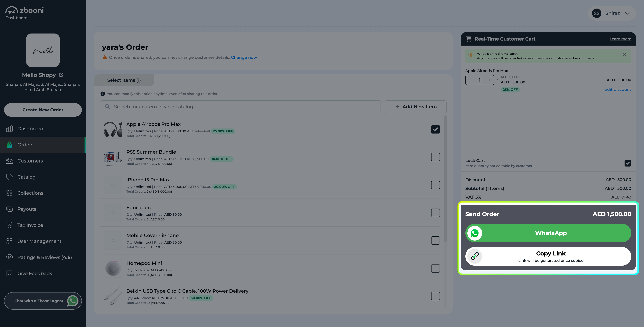Viewport: 644px width, 327px height.
Task: Click the Add New Item button
Action: point(416,107)
